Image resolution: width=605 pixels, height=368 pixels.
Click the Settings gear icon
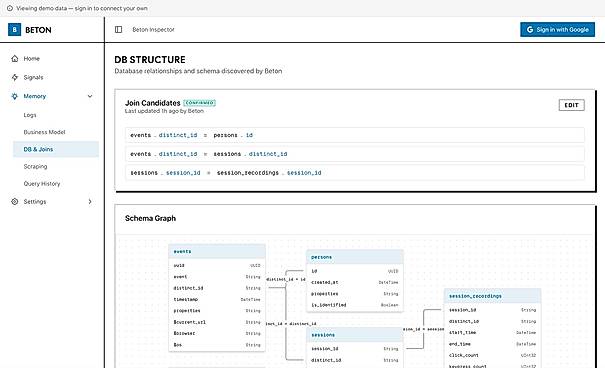[x=15, y=201]
